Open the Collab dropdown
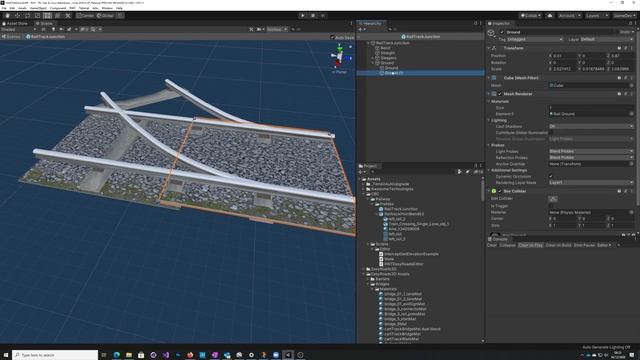Viewport: 640px width, 360px height. (531, 16)
